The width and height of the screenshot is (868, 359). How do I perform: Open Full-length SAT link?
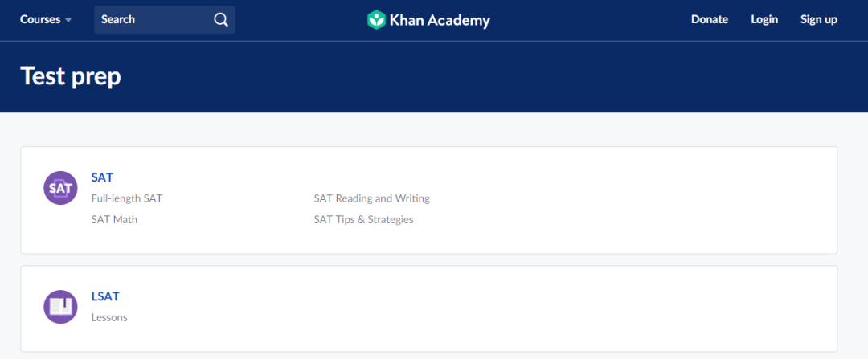[127, 198]
